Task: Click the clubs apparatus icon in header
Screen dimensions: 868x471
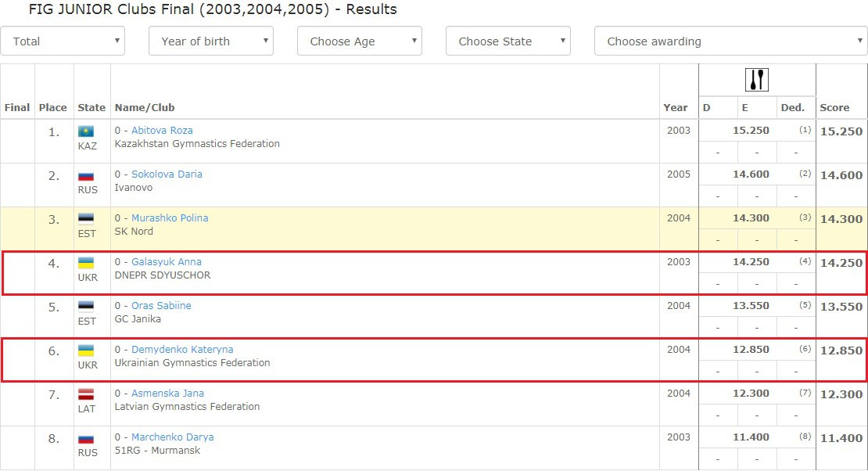Action: tap(756, 80)
